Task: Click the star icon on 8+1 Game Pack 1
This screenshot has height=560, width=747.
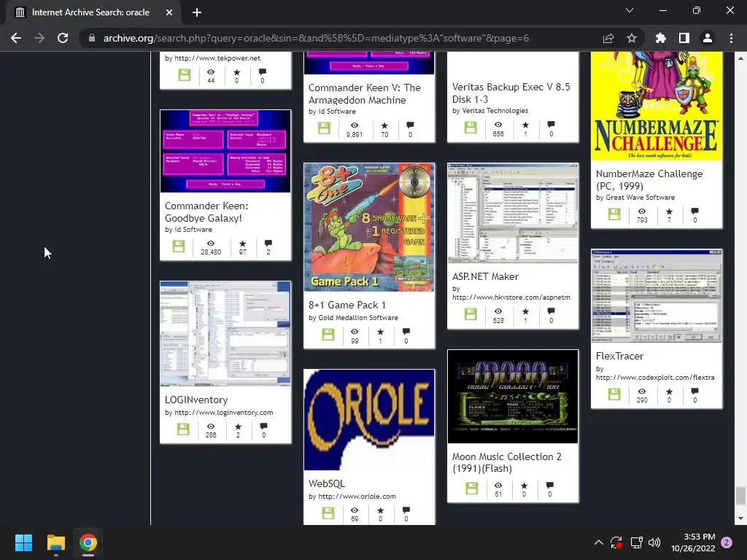Action: click(x=380, y=332)
